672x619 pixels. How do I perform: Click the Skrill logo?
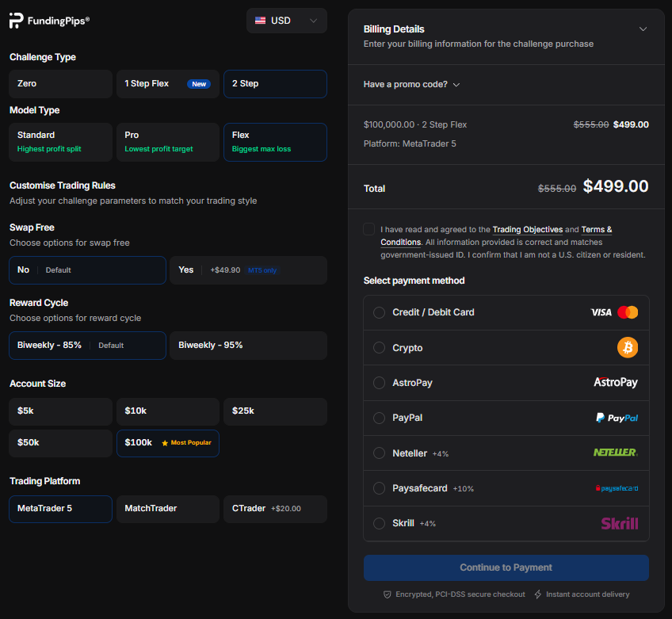619,523
